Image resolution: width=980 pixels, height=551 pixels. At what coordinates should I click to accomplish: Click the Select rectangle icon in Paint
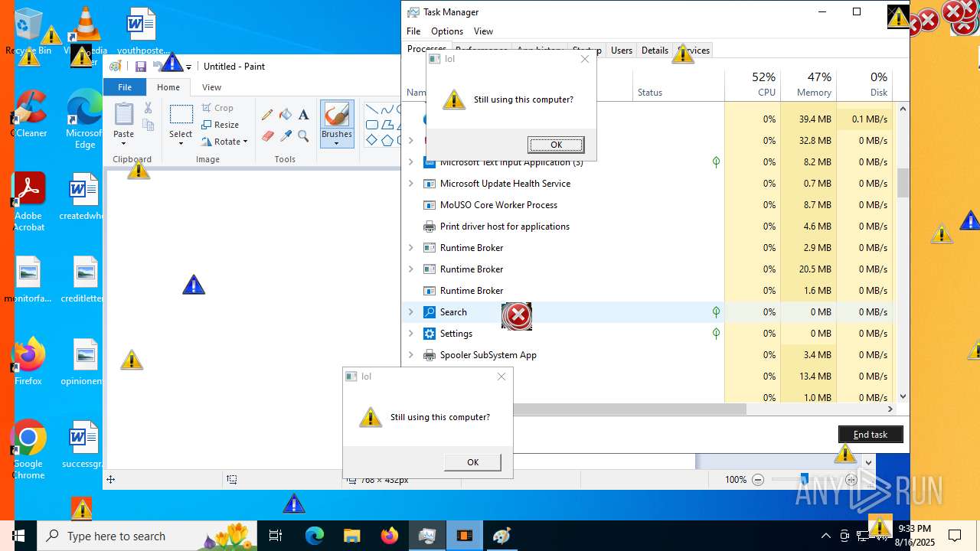pos(181,115)
